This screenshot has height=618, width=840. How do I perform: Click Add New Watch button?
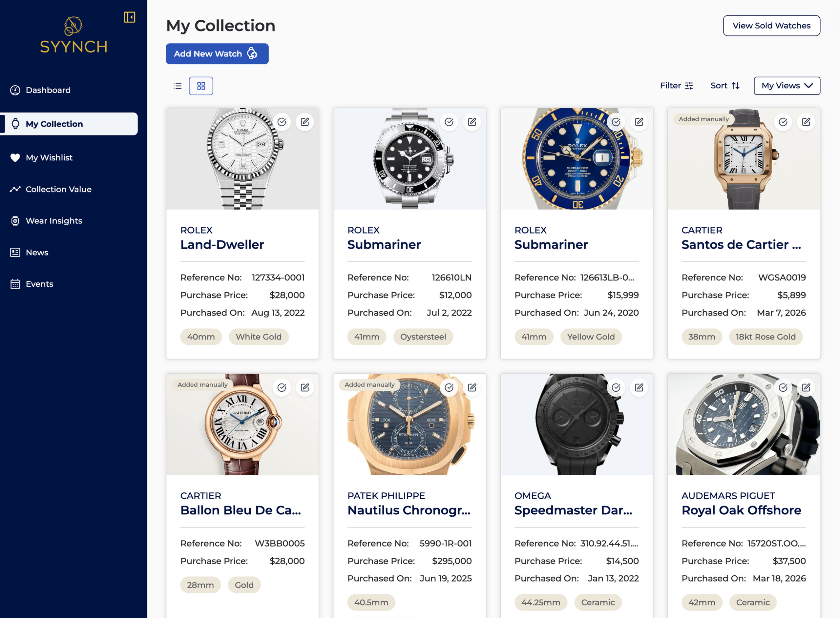pyautogui.click(x=218, y=54)
